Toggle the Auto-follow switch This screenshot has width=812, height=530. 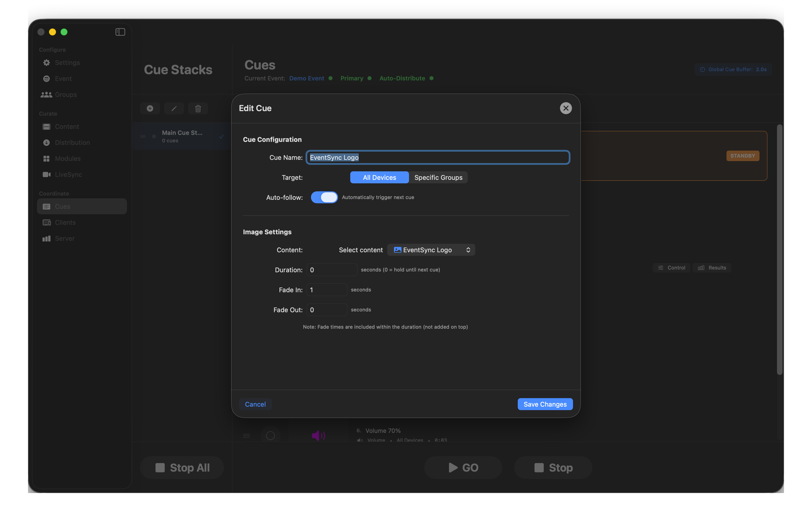click(324, 197)
